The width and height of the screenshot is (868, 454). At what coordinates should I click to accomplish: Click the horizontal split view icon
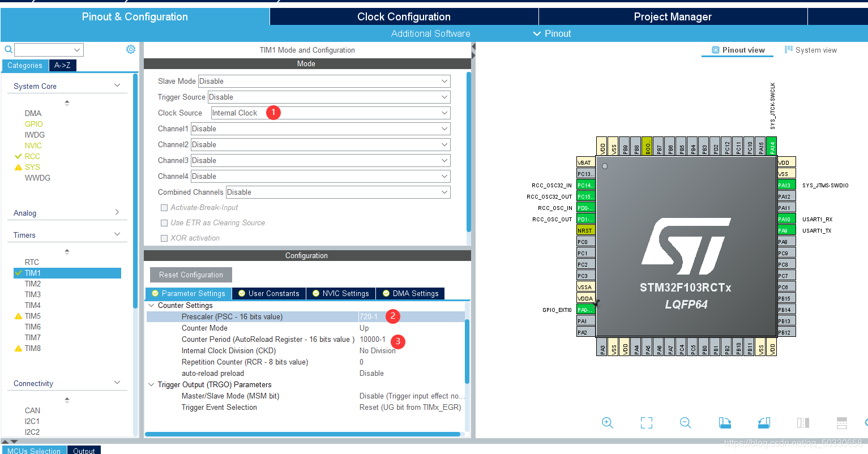842,422
